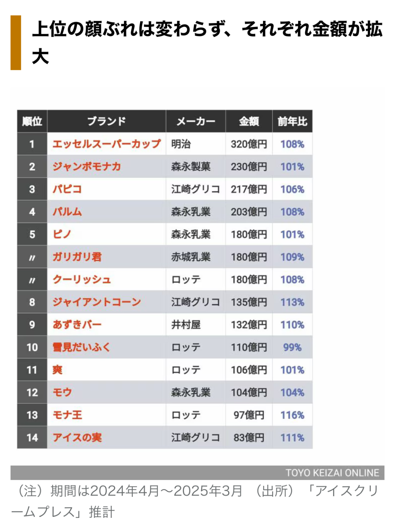Image resolution: width=395 pixels, height=532 pixels.
Task: Open the ジャイアントコーン brand entry
Action: (97, 302)
